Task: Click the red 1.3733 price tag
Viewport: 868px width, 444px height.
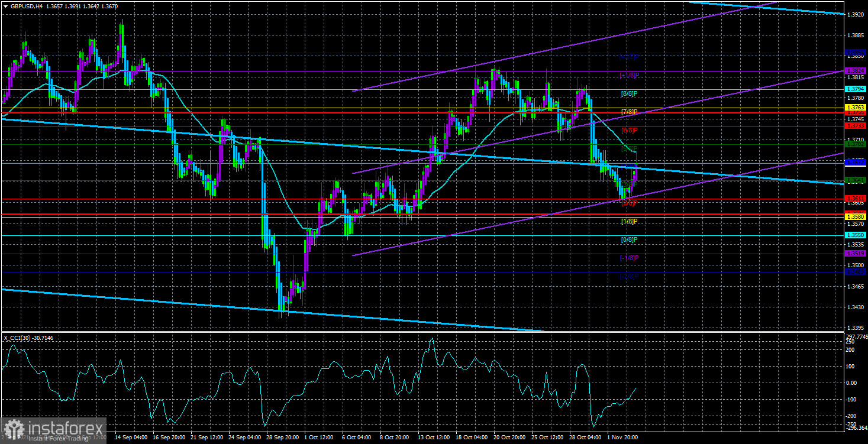Action: click(856, 125)
